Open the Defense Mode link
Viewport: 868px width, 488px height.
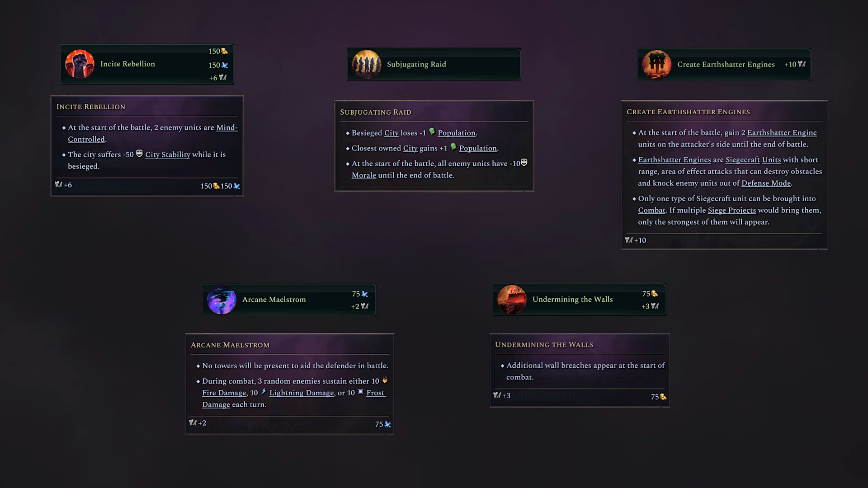tap(766, 183)
